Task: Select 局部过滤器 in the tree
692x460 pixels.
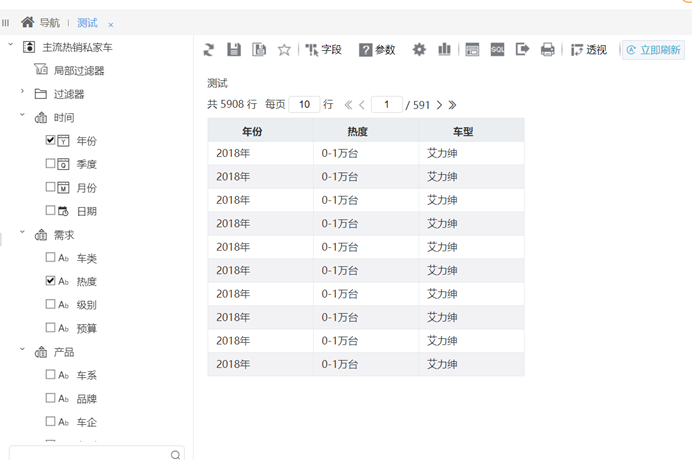Action: 79,71
